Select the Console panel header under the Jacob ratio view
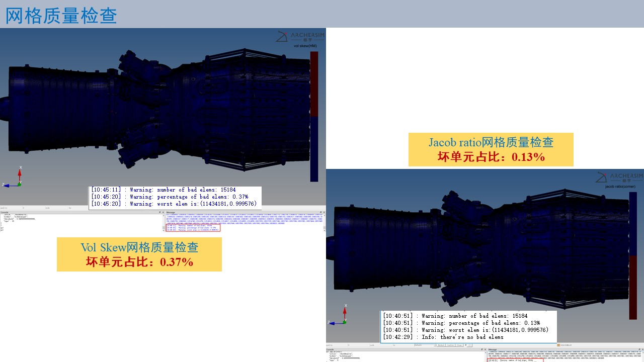 [x=334, y=350]
